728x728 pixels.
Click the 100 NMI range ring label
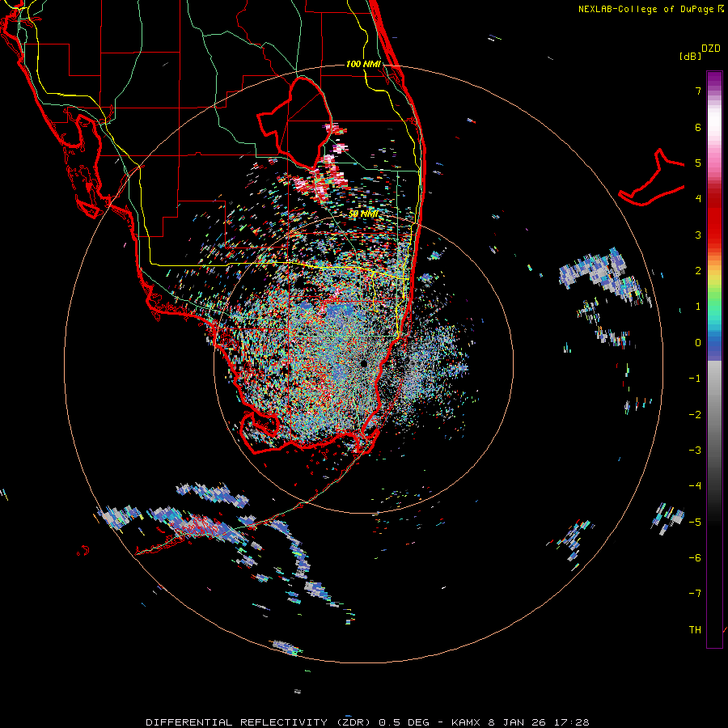pyautogui.click(x=363, y=64)
